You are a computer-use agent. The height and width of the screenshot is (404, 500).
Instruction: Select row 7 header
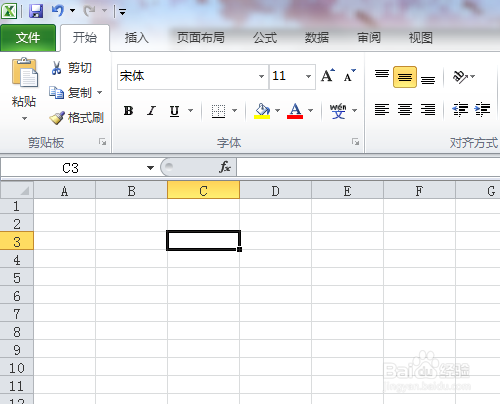tap(17, 313)
